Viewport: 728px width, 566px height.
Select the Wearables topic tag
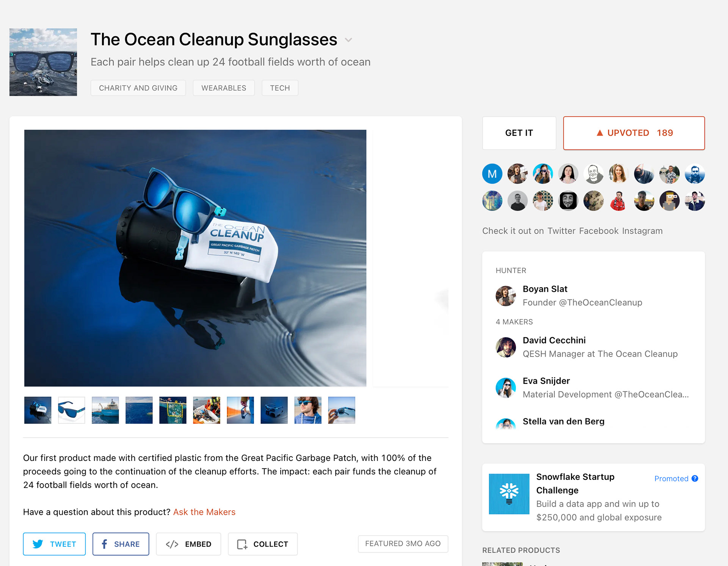(x=224, y=88)
